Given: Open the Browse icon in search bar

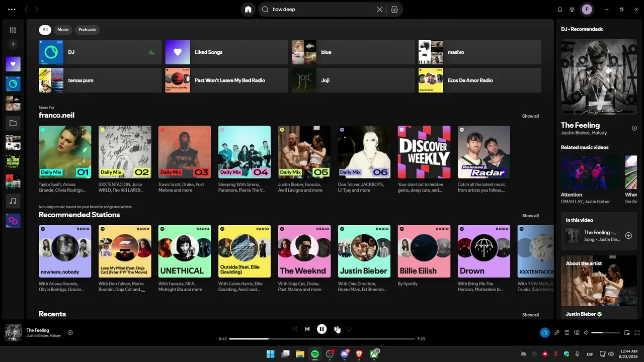Looking at the screenshot, I should [394, 9].
